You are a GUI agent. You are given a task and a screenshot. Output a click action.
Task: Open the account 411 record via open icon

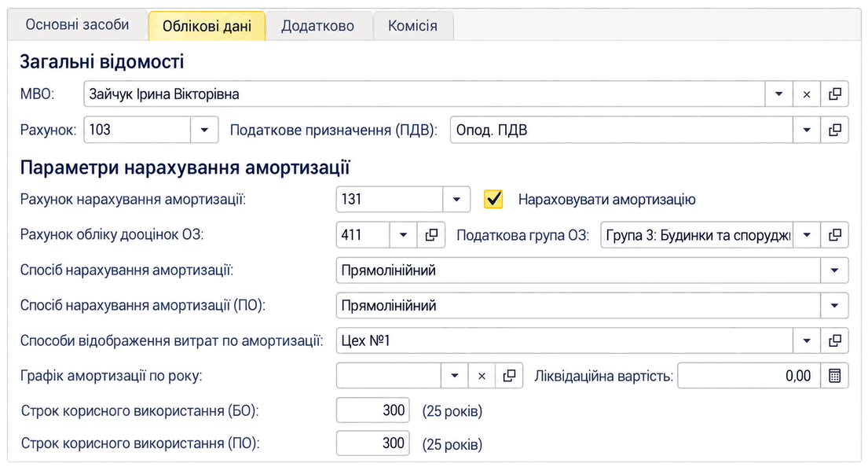tap(431, 235)
